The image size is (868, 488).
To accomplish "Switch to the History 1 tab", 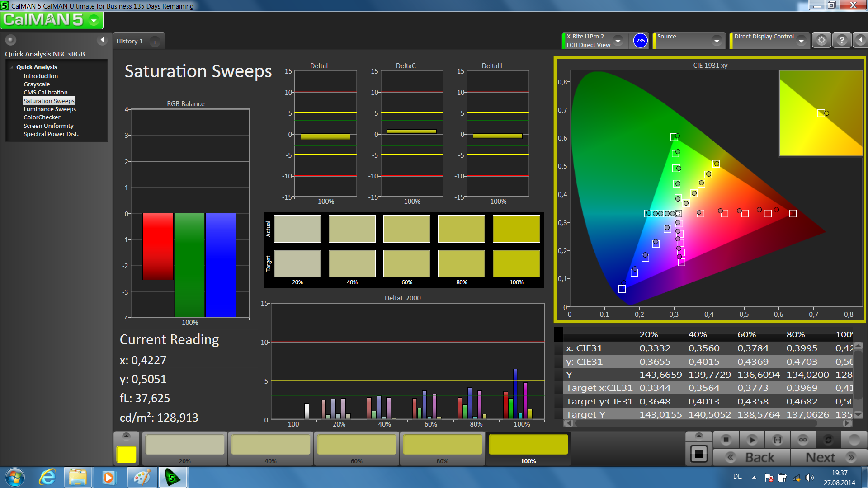I will (x=129, y=41).
